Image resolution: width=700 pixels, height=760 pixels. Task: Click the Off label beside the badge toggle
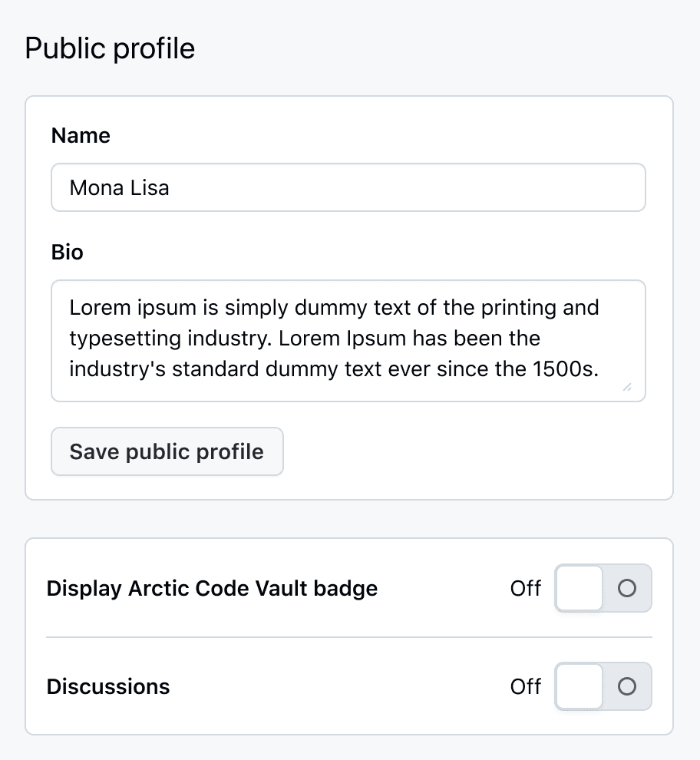pos(525,588)
